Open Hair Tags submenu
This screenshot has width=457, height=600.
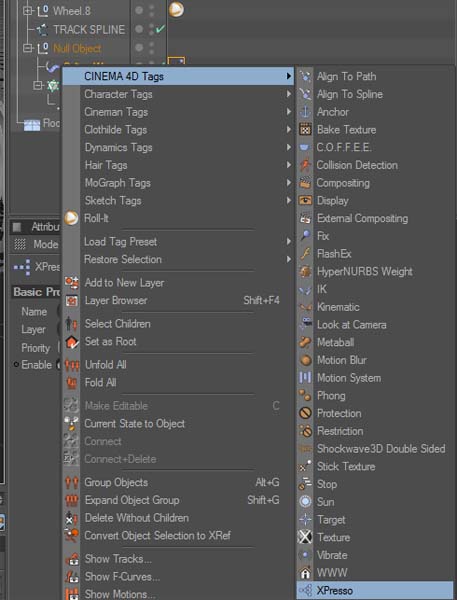coord(178,165)
